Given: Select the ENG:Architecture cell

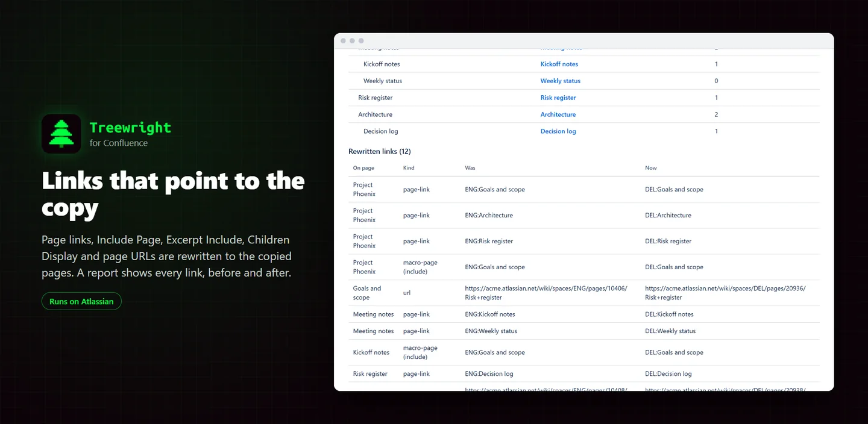Looking at the screenshot, I should click(489, 215).
